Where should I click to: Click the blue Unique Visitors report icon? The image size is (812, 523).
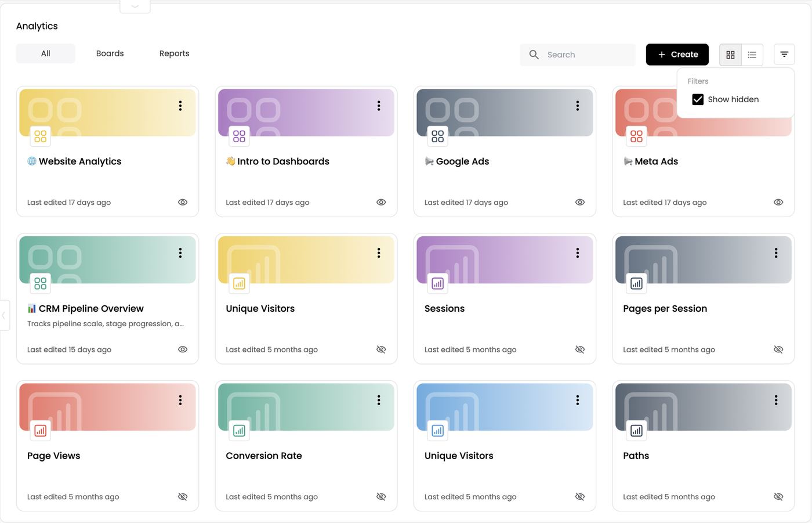coord(437,431)
